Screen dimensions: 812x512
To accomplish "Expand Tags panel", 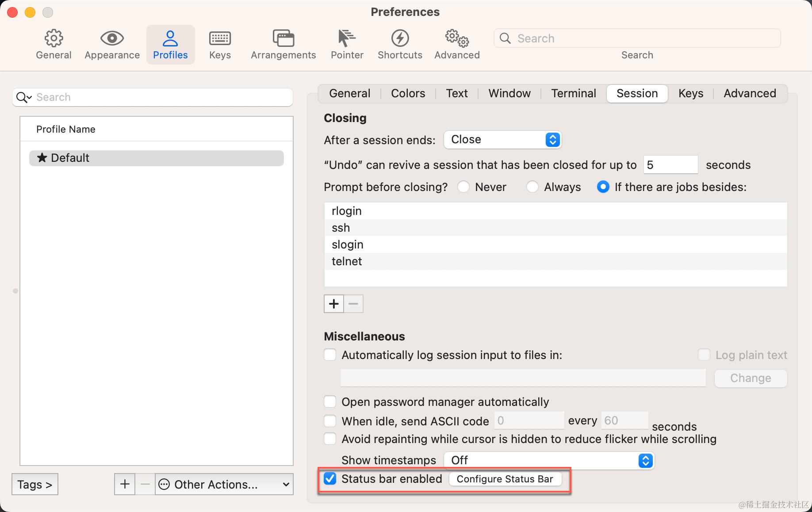I will (35, 484).
